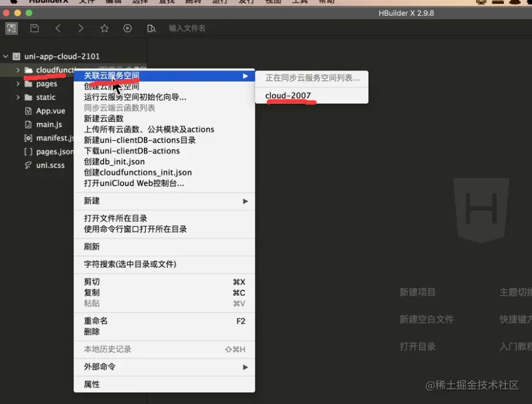Screen dimensions: 532x404
Task: Click the static folder icon
Action: tap(29, 97)
